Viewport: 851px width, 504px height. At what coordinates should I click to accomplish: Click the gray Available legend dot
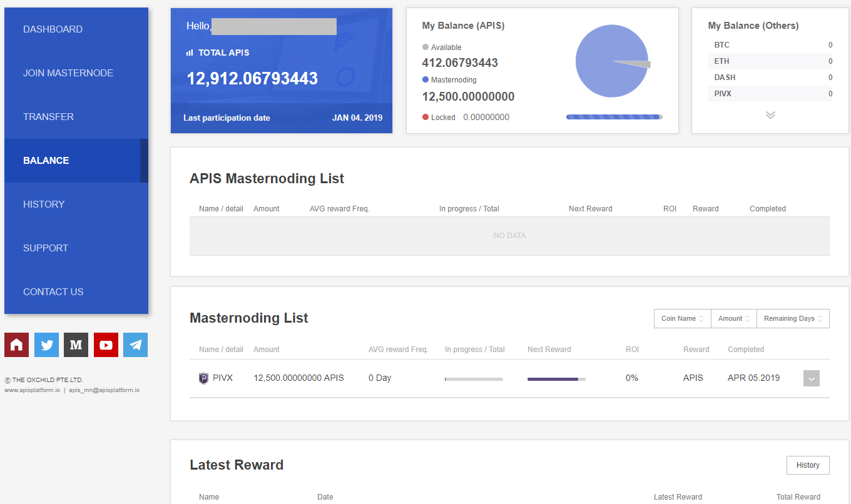[x=425, y=47]
